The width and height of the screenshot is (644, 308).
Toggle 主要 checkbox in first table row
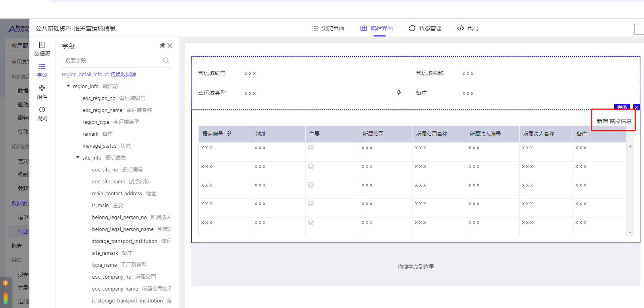coord(311,148)
